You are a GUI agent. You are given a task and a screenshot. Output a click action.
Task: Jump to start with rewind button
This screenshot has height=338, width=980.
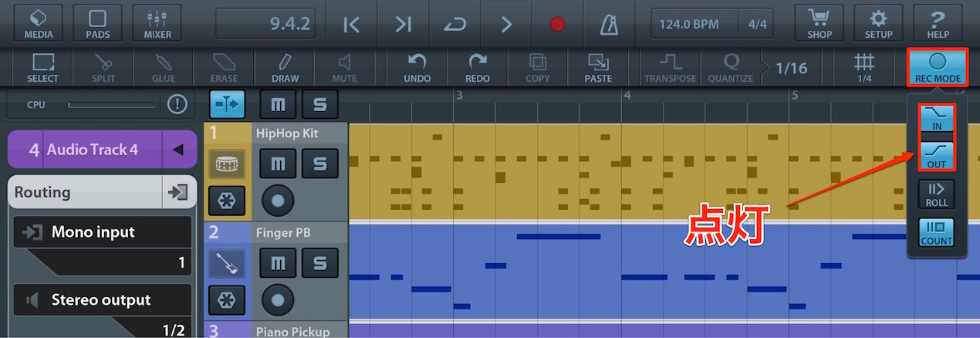(x=351, y=24)
